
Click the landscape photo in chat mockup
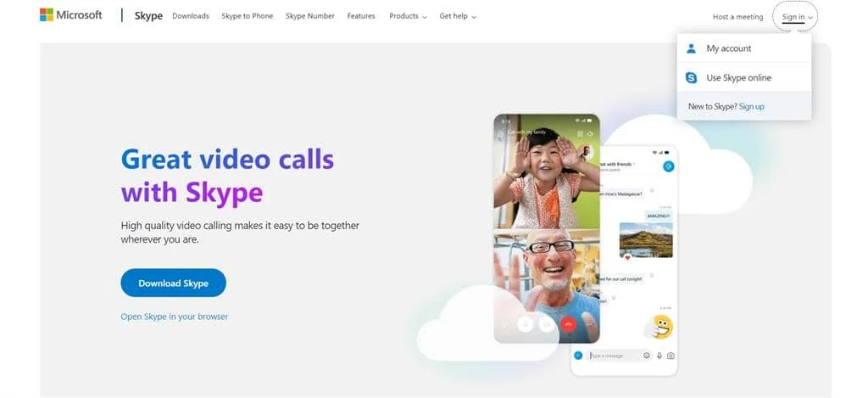pos(646,240)
